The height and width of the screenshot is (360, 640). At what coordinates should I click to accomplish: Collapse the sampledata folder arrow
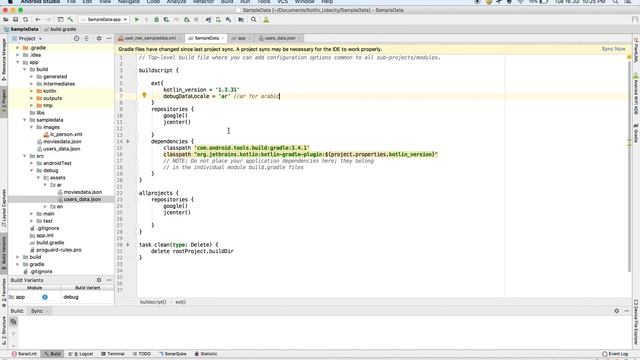pos(24,120)
